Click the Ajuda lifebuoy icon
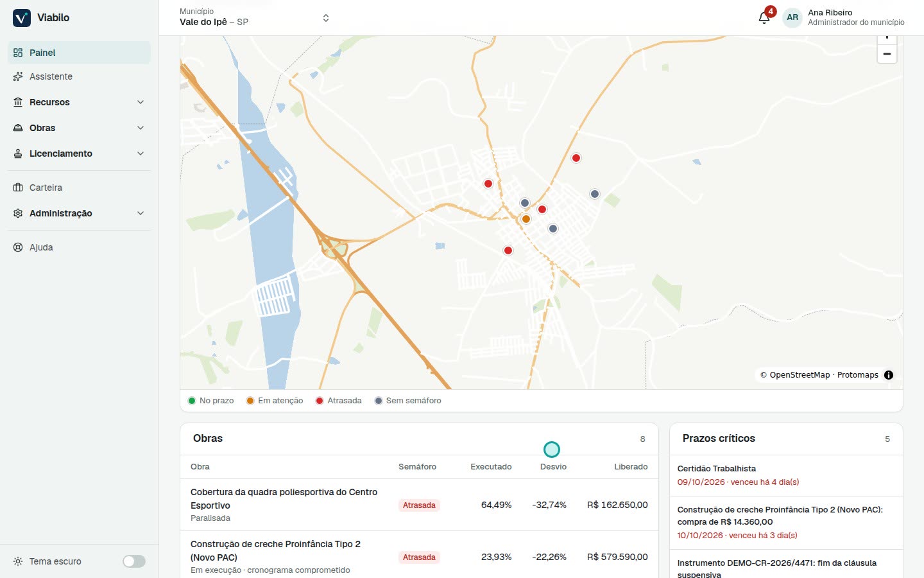Screen dimensions: 924x578 pos(18,247)
